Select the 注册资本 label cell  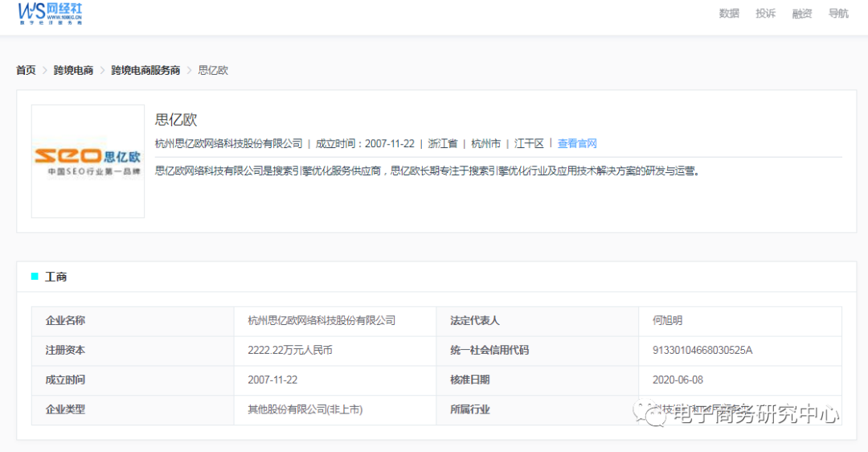[x=133, y=351]
